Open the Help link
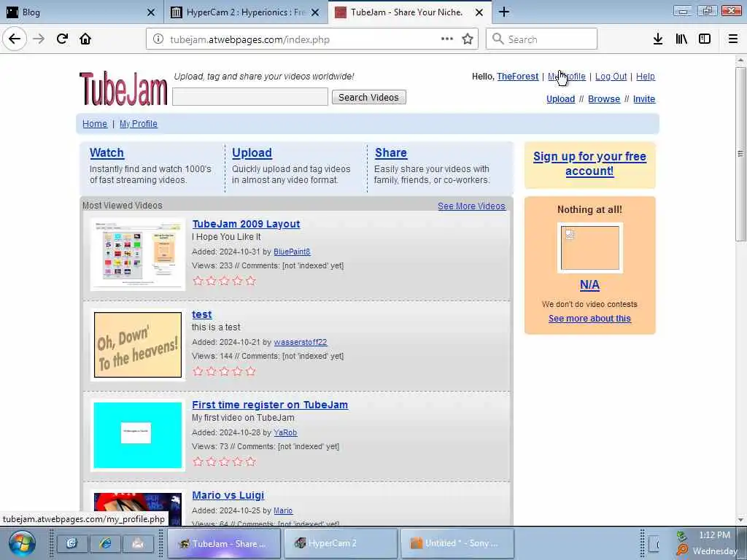 646,76
